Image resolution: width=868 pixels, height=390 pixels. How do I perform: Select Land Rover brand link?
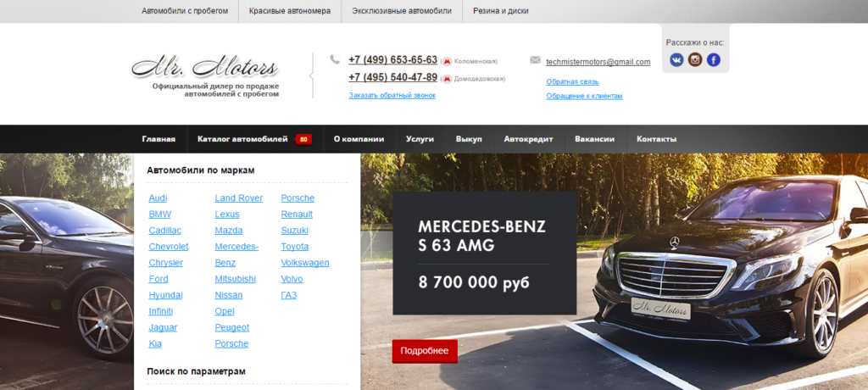coord(238,198)
